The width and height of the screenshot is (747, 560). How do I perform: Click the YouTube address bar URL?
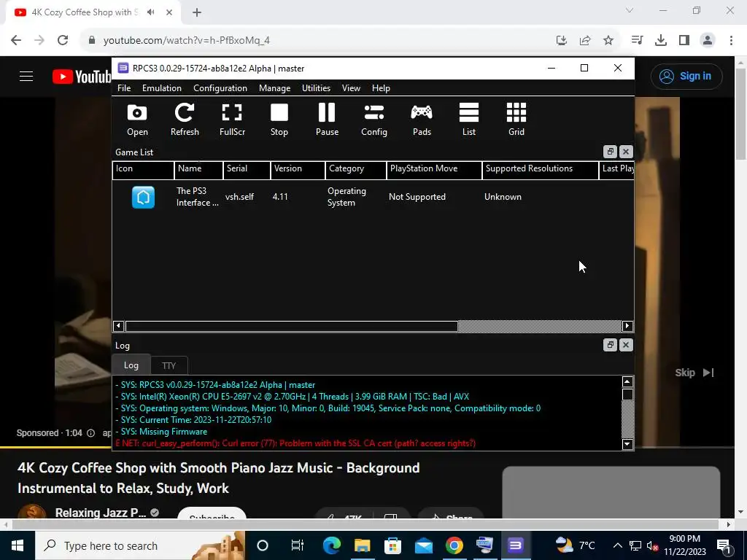click(x=187, y=41)
